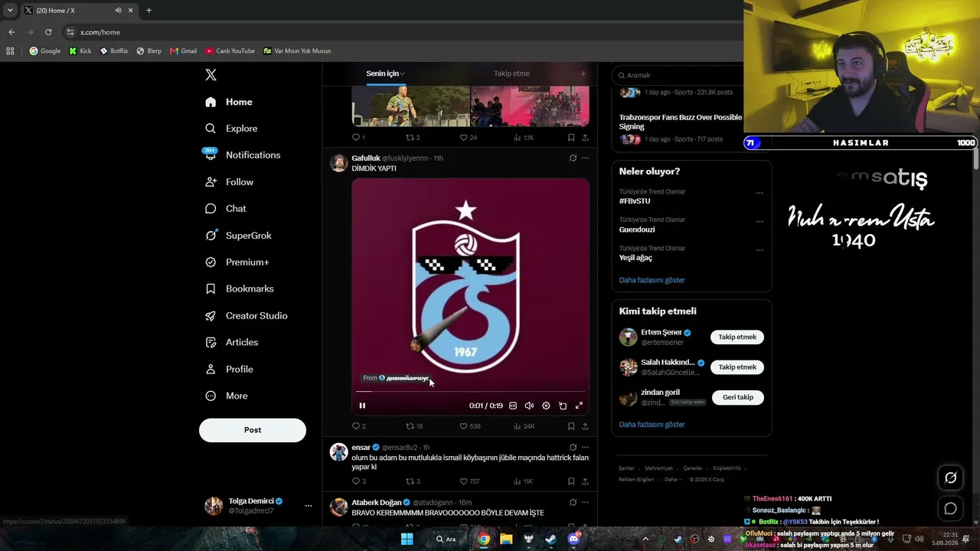
Task: Open Follow in the sidebar
Action: tap(229, 182)
